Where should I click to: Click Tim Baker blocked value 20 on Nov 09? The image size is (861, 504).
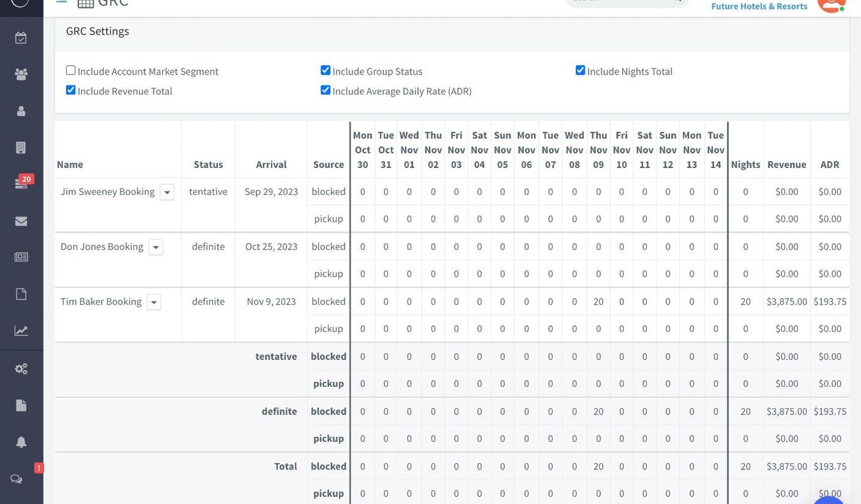coord(598,302)
